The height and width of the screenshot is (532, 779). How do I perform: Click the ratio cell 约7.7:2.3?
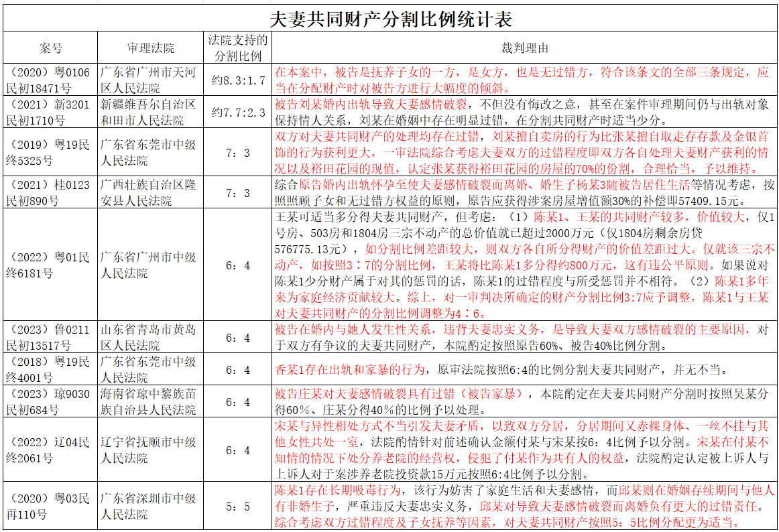click(238, 113)
